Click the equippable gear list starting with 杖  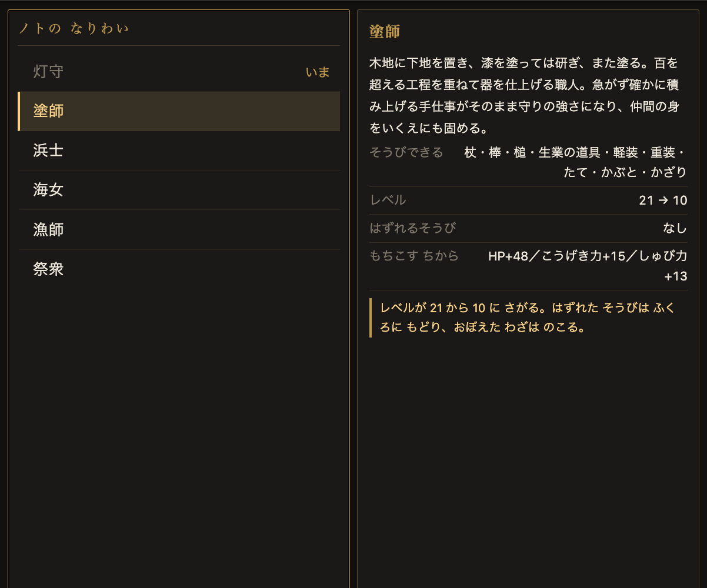click(575, 162)
